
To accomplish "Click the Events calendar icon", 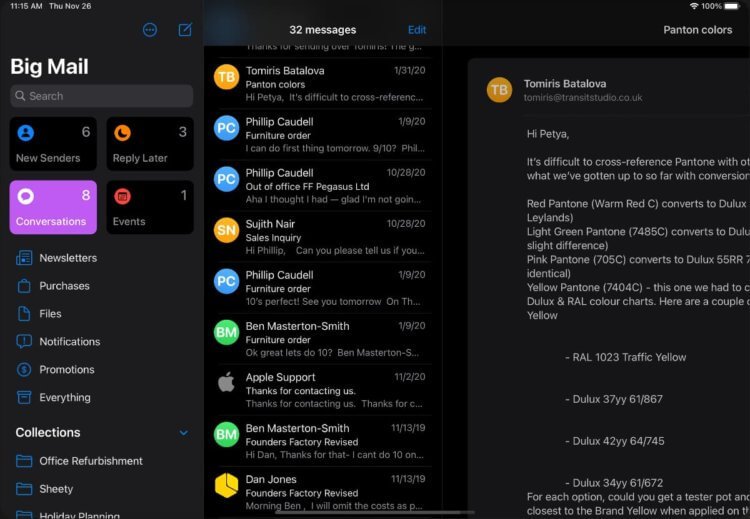I will point(122,196).
